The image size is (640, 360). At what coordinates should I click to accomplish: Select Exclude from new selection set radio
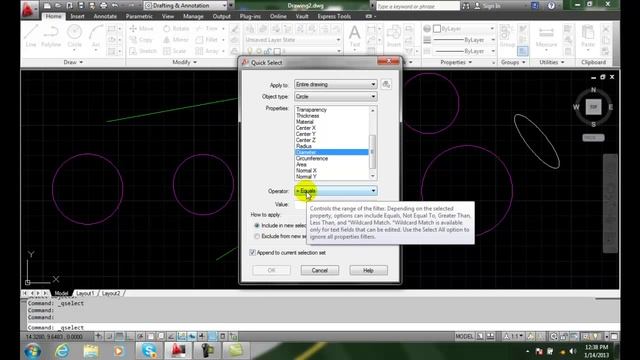pyautogui.click(x=257, y=236)
